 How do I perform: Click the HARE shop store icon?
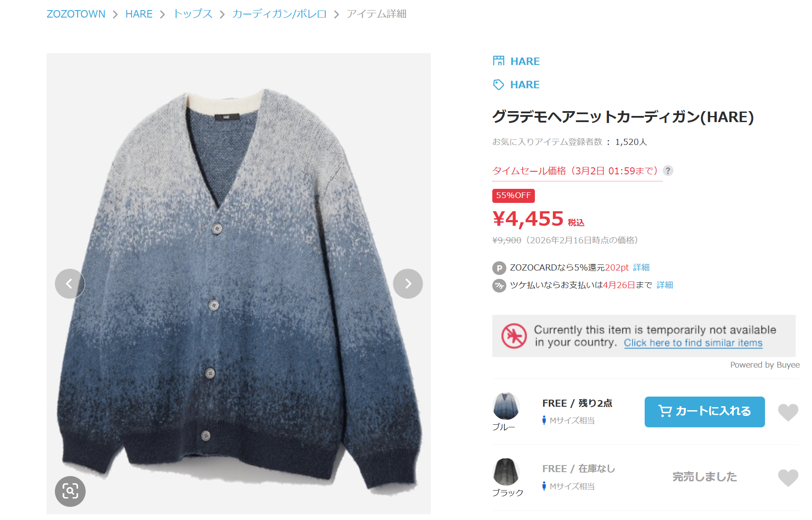tap(498, 61)
